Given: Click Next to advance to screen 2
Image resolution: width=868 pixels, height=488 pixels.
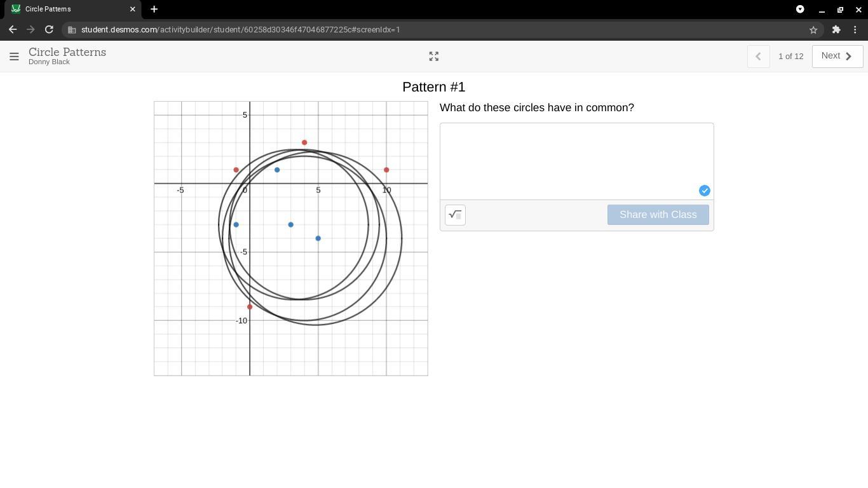Looking at the screenshot, I should (837, 56).
